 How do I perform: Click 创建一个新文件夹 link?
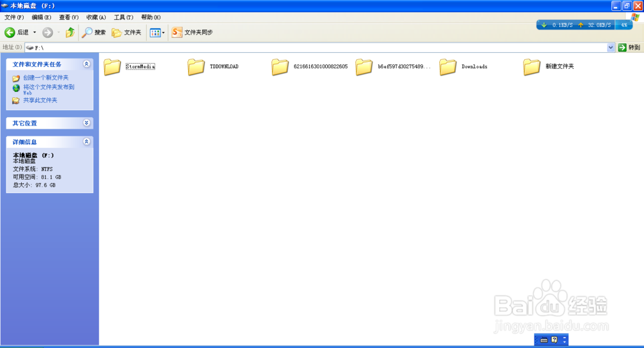pyautogui.click(x=46, y=78)
